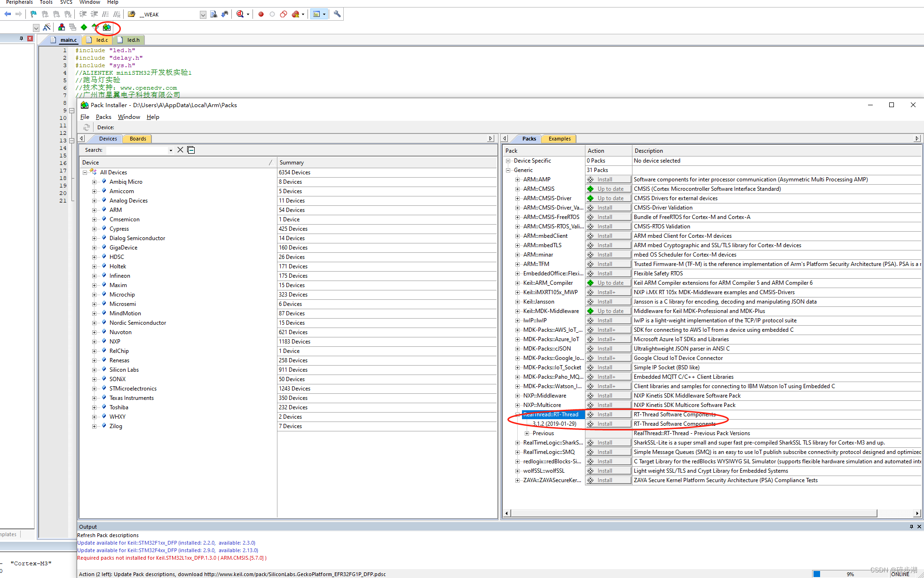Open the Packs menu in Pack Installer
924x578 pixels.
[x=103, y=117]
